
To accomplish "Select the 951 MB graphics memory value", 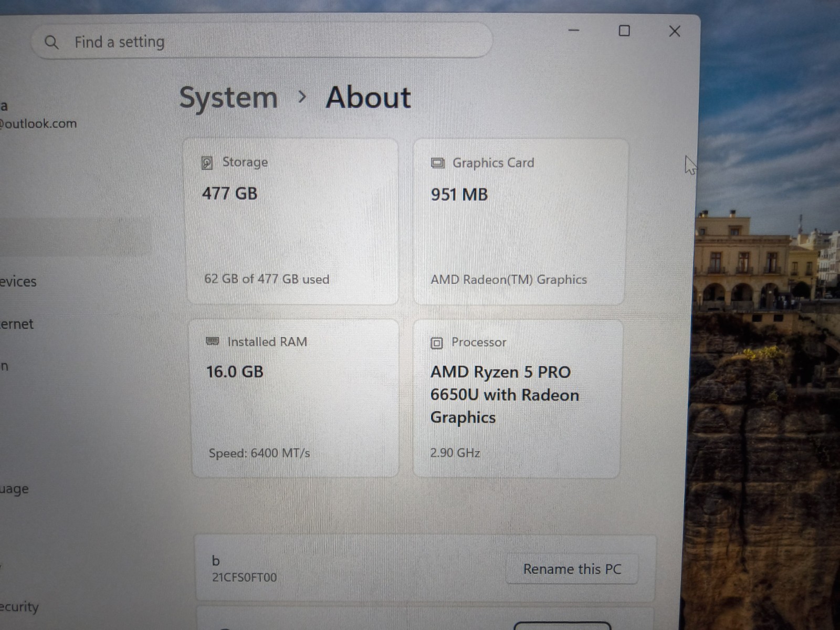I will click(459, 195).
